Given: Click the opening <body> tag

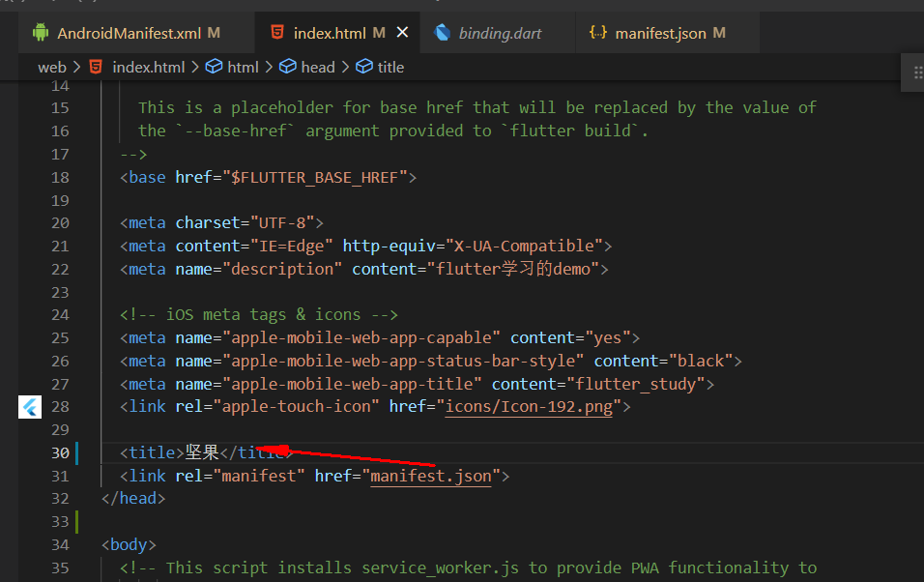Looking at the screenshot, I should click(129, 545).
